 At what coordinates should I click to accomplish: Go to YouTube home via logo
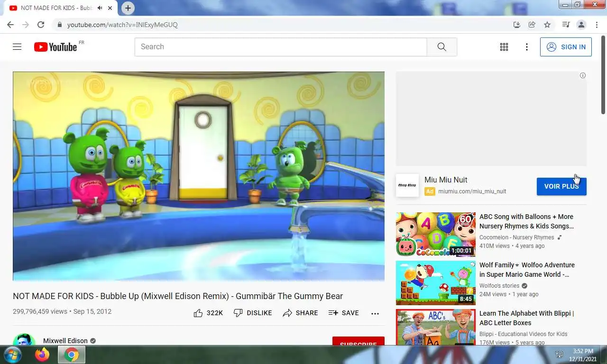55,47
